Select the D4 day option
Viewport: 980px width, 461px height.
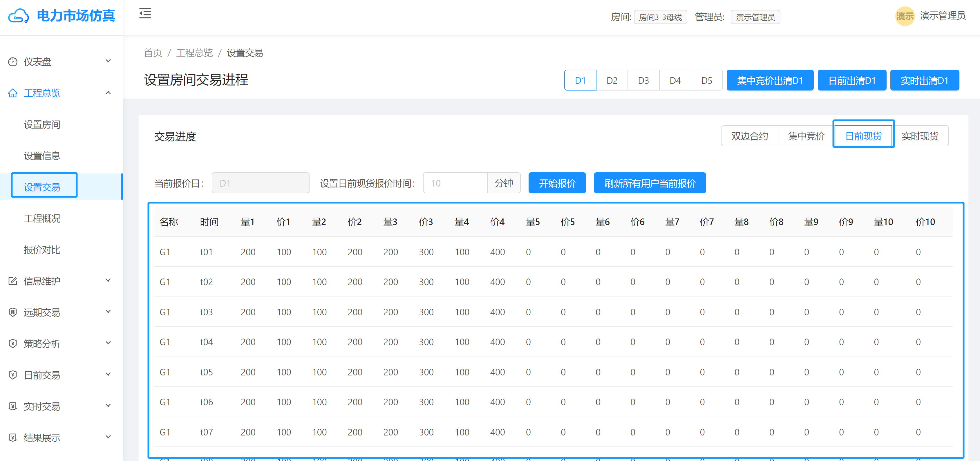(x=675, y=80)
